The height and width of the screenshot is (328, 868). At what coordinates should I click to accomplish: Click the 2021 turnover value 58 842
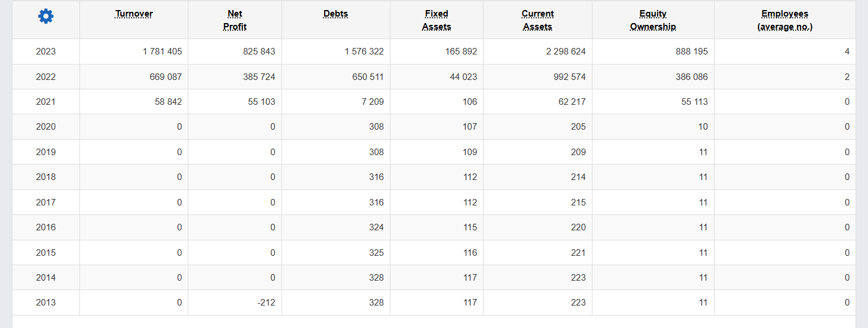[x=168, y=102]
